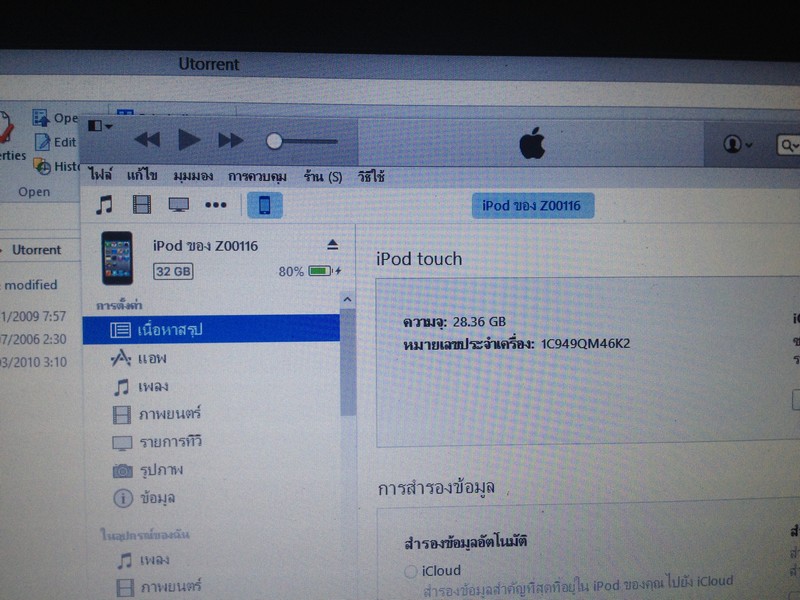Viewport: 800px width, 600px height.
Task: Click the sidebar scroll up arrow
Action: (347, 299)
